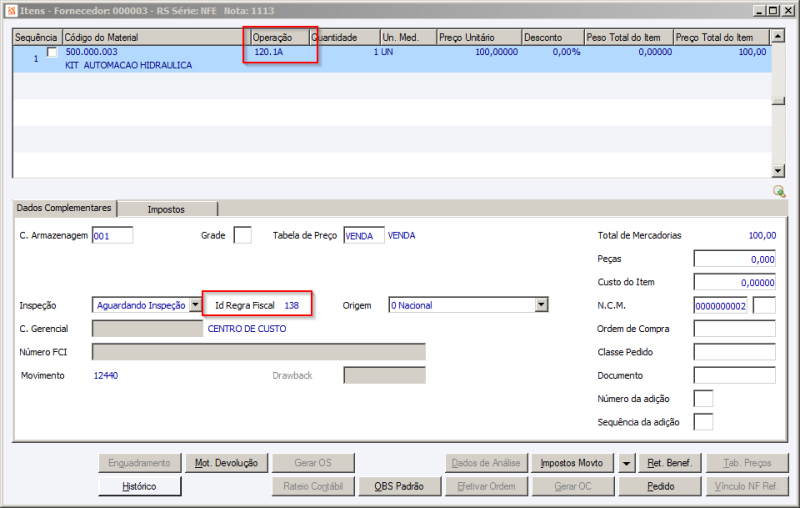This screenshot has width=800, height=508.
Task: Click the Custo do Item field
Action: click(734, 282)
